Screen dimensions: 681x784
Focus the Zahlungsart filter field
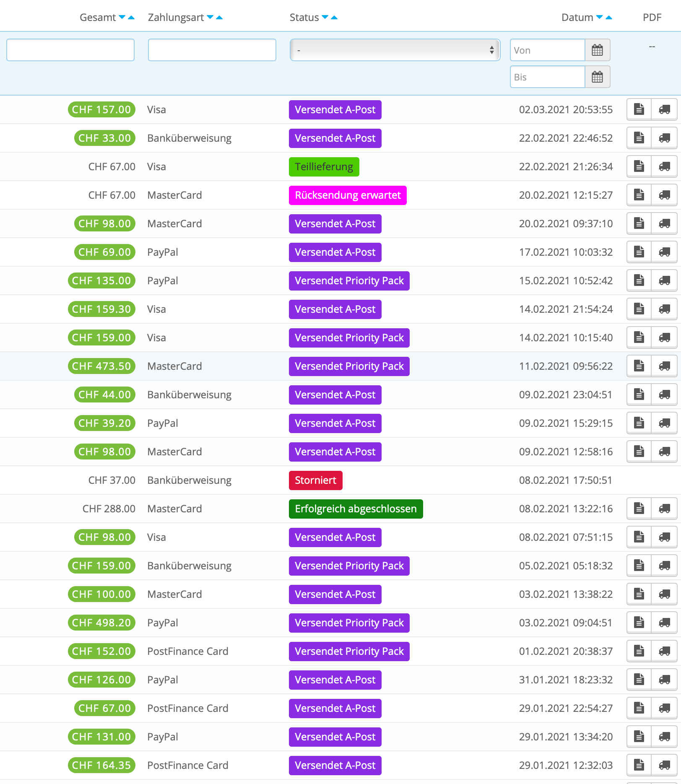212,50
